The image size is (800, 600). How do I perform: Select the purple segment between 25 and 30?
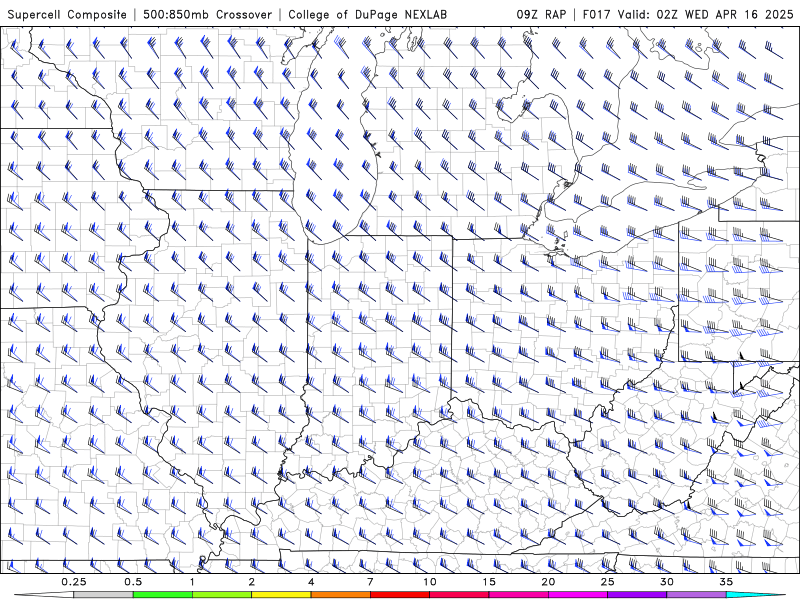tap(637, 595)
